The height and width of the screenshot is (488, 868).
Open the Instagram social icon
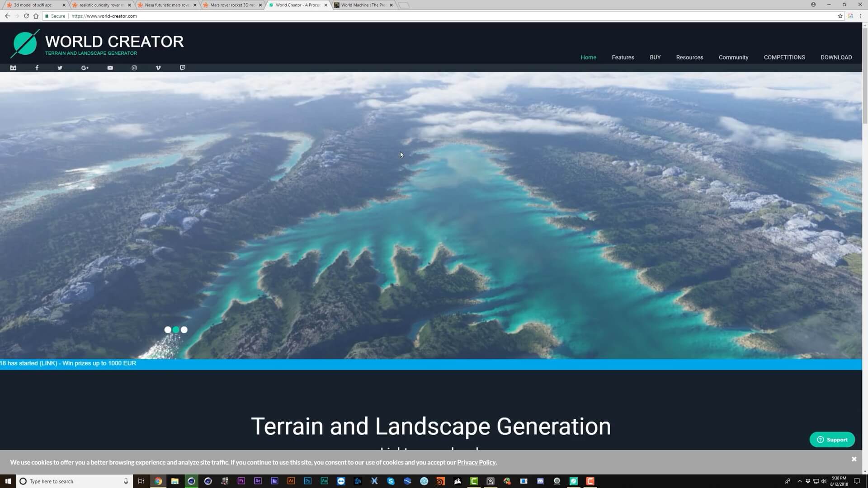click(134, 68)
